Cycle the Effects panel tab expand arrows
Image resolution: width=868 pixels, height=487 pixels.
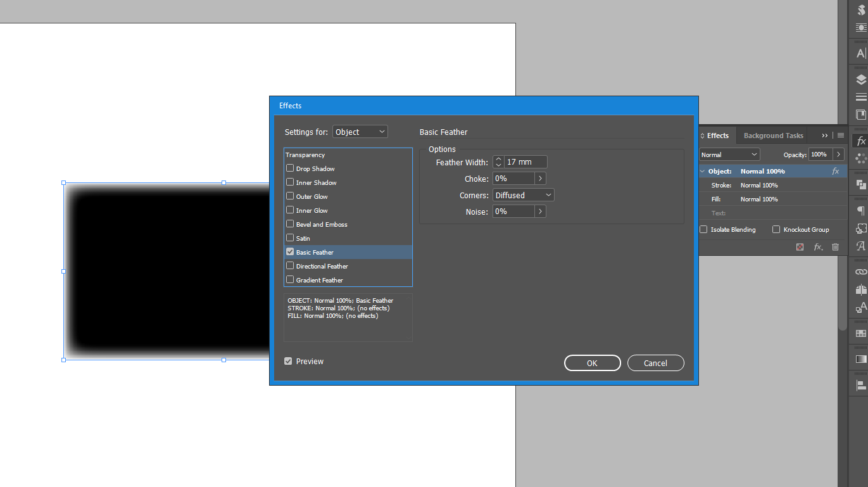(703, 136)
